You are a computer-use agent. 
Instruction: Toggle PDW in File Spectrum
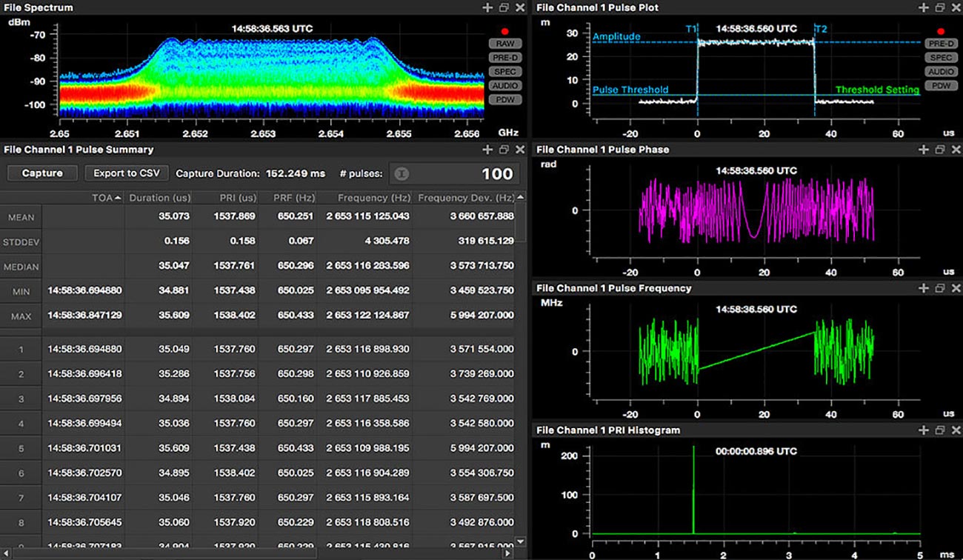pyautogui.click(x=505, y=100)
